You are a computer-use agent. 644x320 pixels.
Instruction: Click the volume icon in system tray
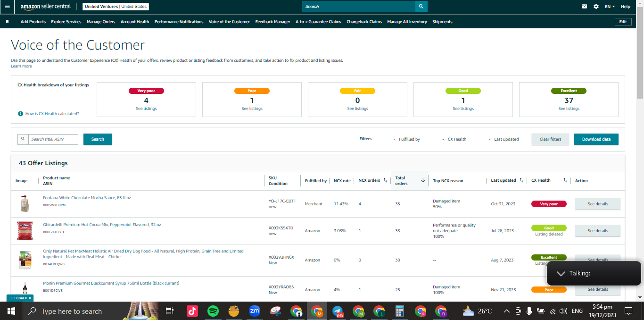563,311
